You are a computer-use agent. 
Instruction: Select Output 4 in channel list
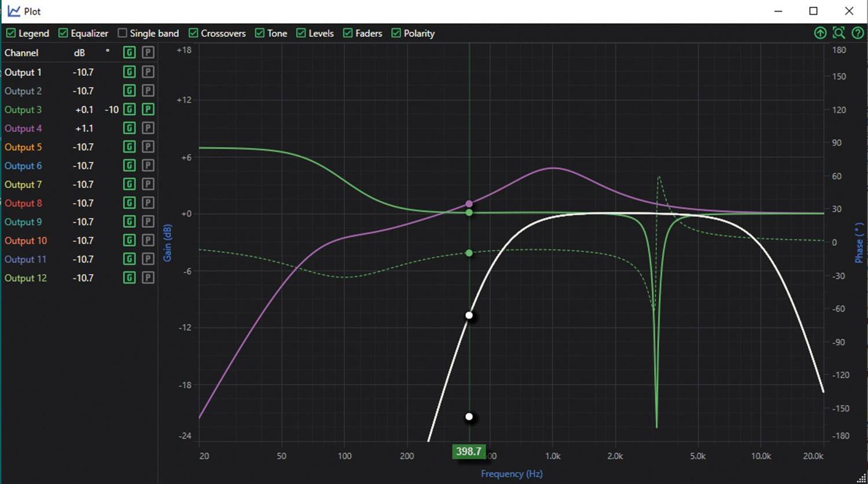tap(23, 128)
